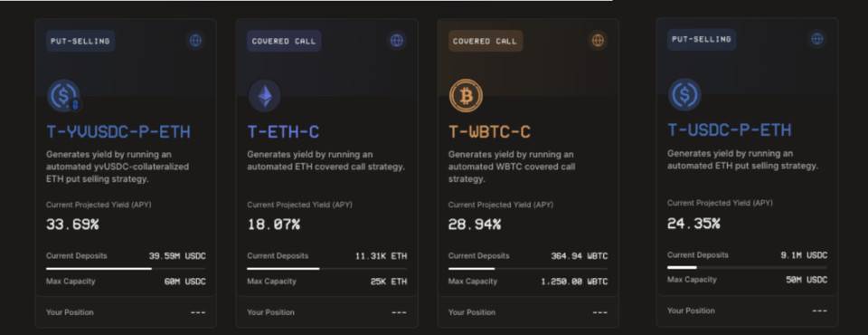Open the T-USDC-P-ETH vault title

[x=729, y=129]
